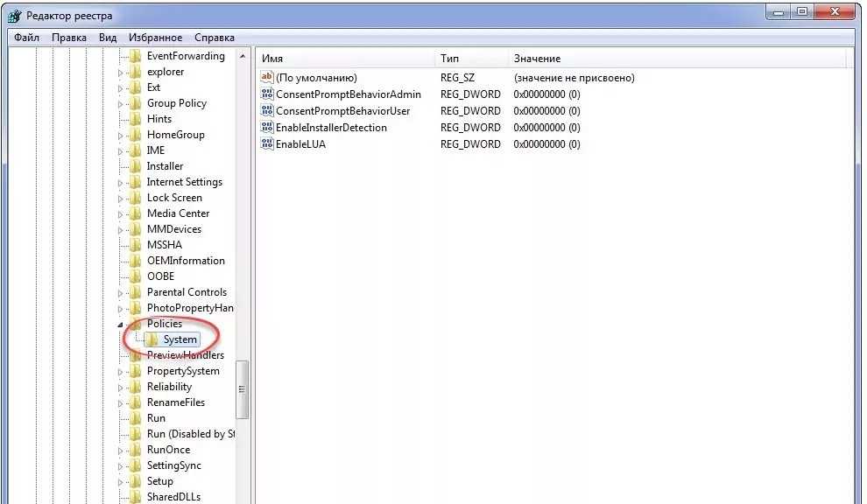Click the EnableLUA DWORD value icon
The height and width of the screenshot is (504, 867).
tap(268, 144)
